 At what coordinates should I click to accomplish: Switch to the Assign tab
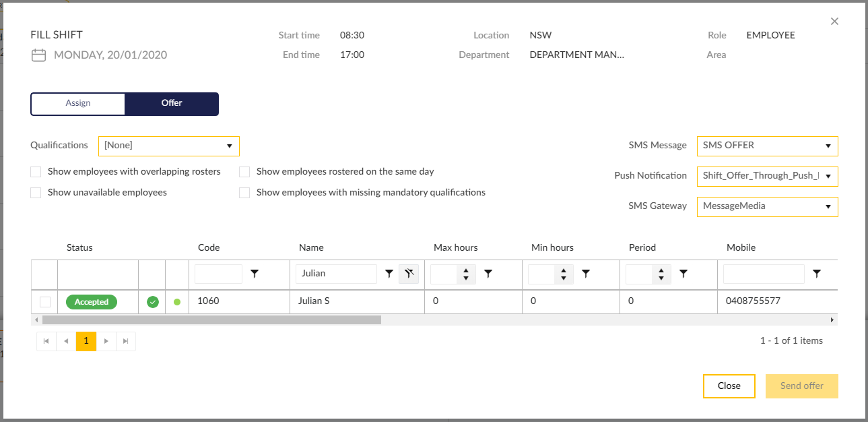pyautogui.click(x=78, y=104)
